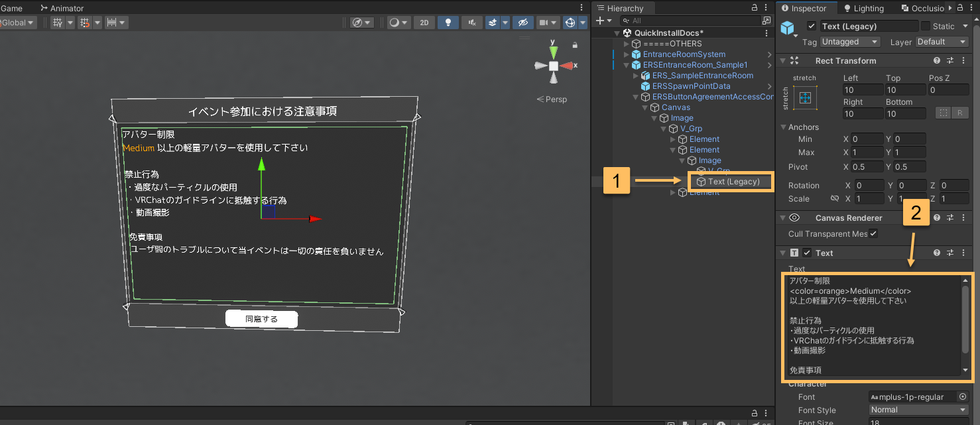Enable the Static checkbox
The height and width of the screenshot is (425, 980).
click(925, 27)
